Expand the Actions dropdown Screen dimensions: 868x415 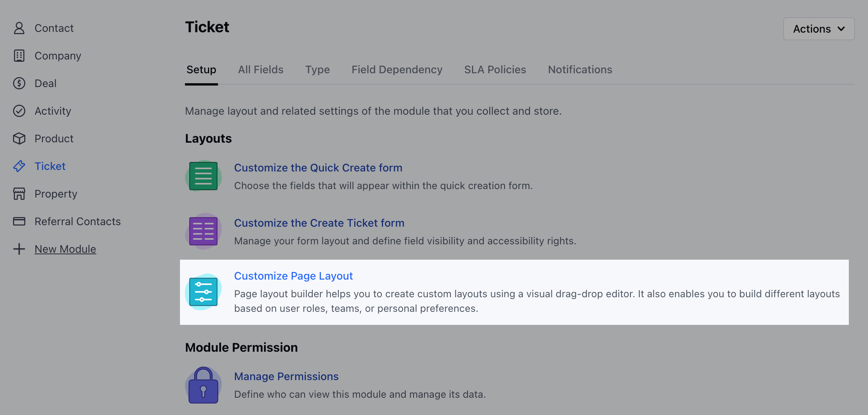click(819, 29)
